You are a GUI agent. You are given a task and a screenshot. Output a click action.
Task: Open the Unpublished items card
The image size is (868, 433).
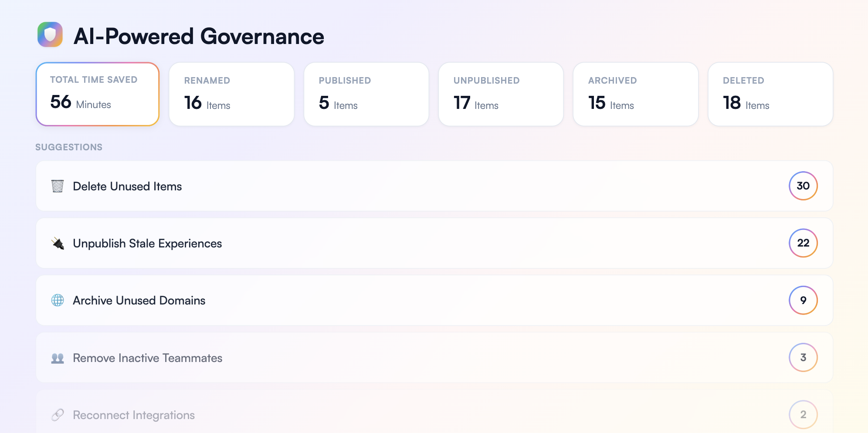pyautogui.click(x=501, y=94)
